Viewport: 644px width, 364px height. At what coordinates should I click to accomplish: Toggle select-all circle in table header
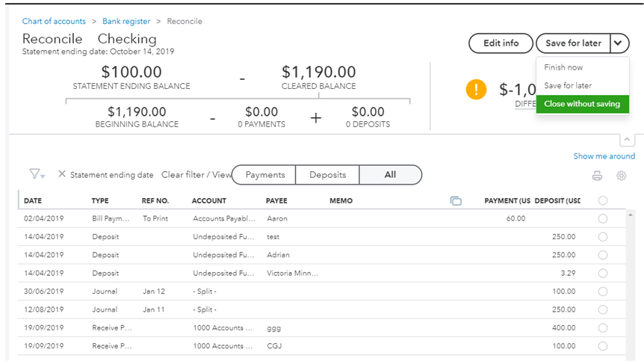tap(603, 200)
